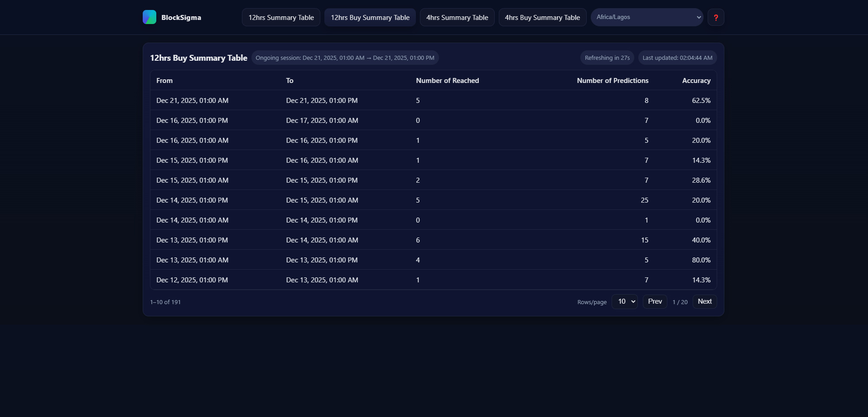Select the From cell Dec 13, 2025, 01:00 PM

(x=192, y=240)
